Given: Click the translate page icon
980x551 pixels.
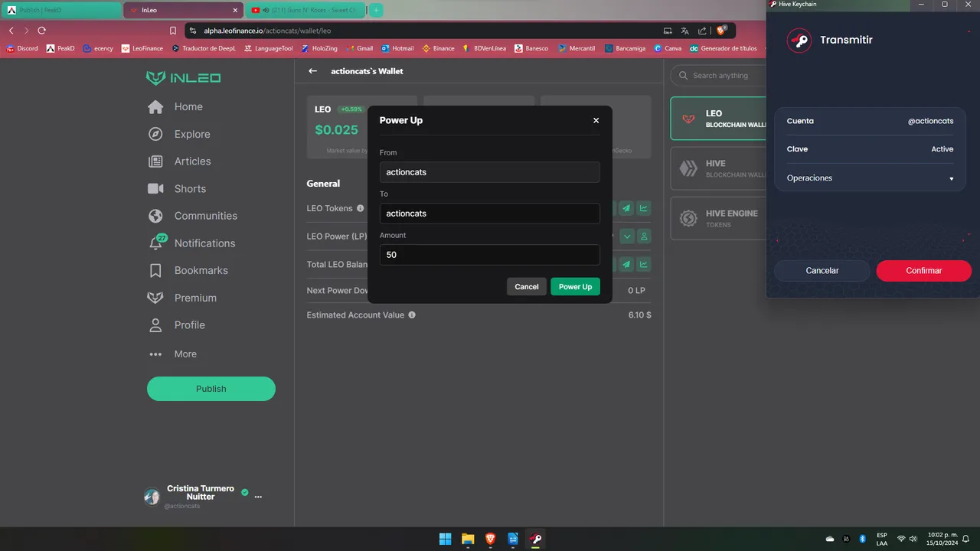Looking at the screenshot, I should pos(685,31).
